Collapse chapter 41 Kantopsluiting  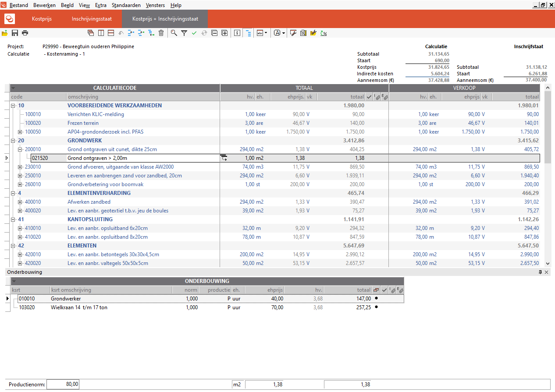(13, 219)
